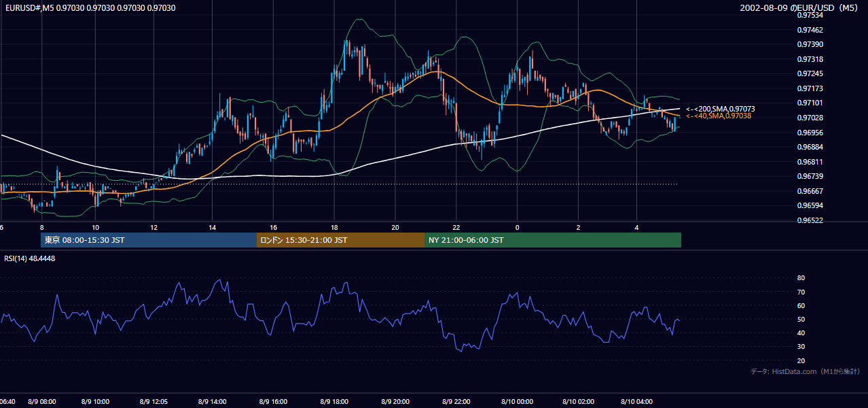
Task: Click the 200 SMA 0.97073 line label
Action: [720, 109]
